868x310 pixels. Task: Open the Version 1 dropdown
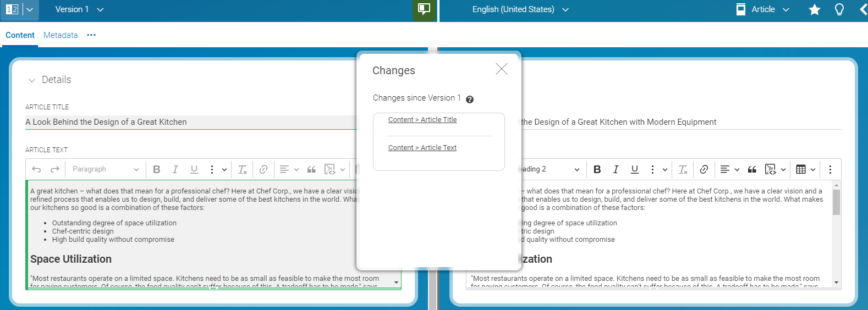click(79, 9)
